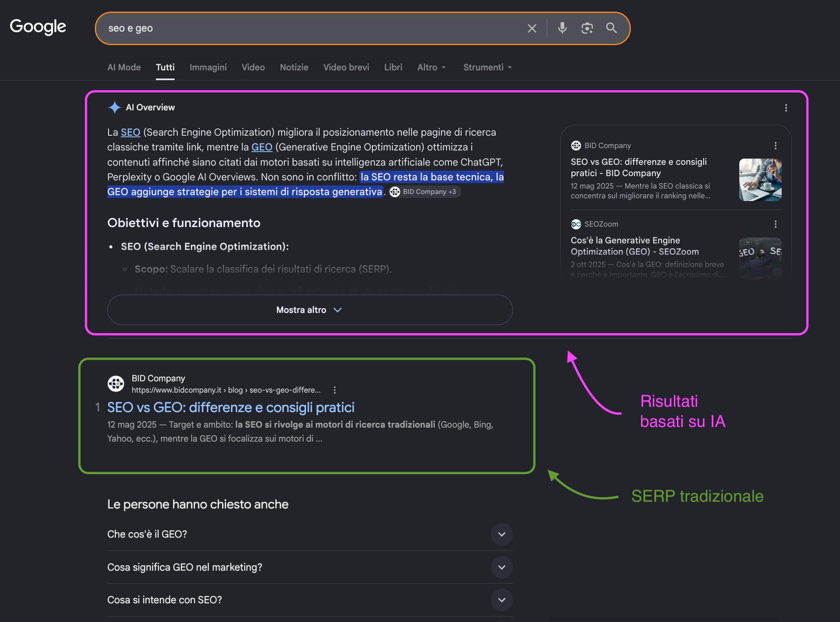The height and width of the screenshot is (622, 840).
Task: Open Google Lens image search icon
Action: (x=587, y=28)
